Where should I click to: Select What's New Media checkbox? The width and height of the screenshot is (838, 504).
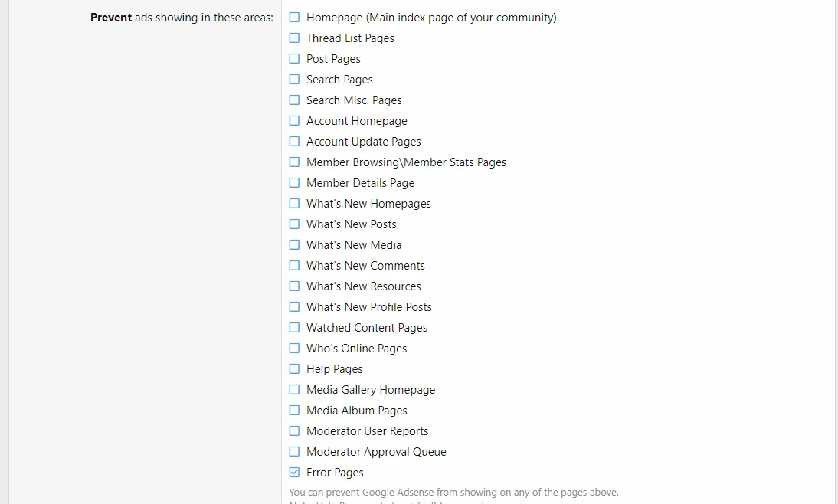click(294, 244)
